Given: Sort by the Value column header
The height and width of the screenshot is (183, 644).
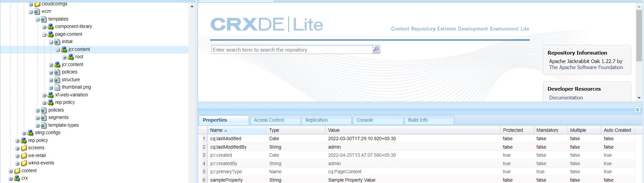Looking at the screenshot, I should 413,130.
